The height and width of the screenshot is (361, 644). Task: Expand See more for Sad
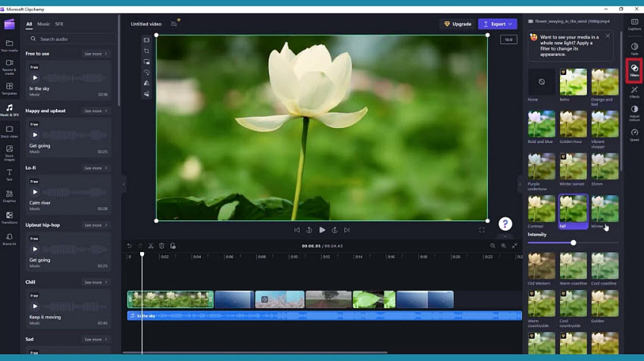[x=95, y=339]
